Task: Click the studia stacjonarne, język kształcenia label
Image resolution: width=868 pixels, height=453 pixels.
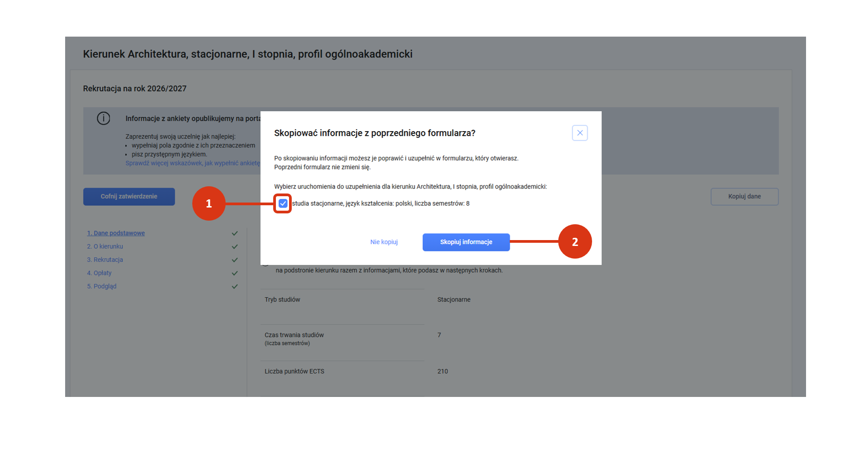Action: (x=380, y=203)
